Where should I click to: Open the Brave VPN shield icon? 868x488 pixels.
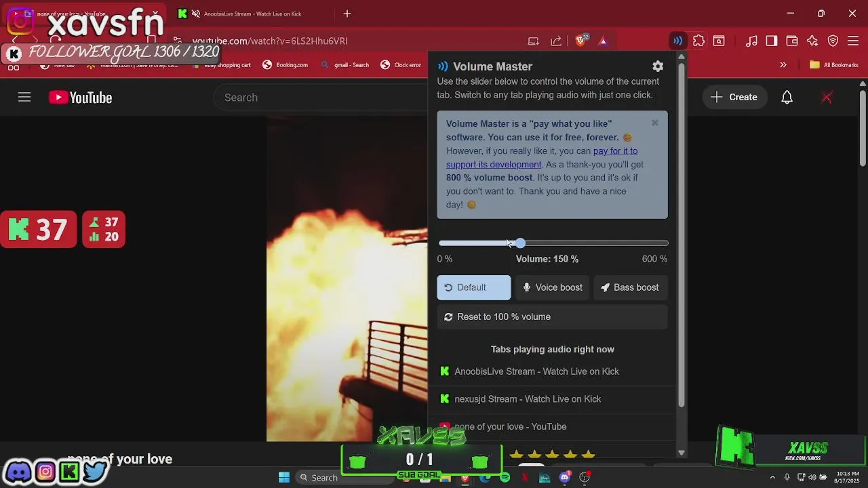(833, 41)
